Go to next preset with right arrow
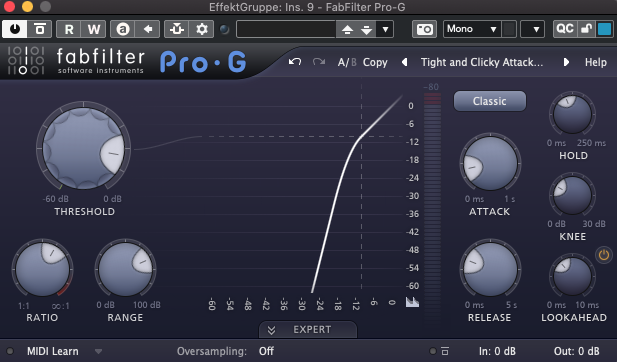This screenshot has height=362, width=617. click(x=566, y=62)
